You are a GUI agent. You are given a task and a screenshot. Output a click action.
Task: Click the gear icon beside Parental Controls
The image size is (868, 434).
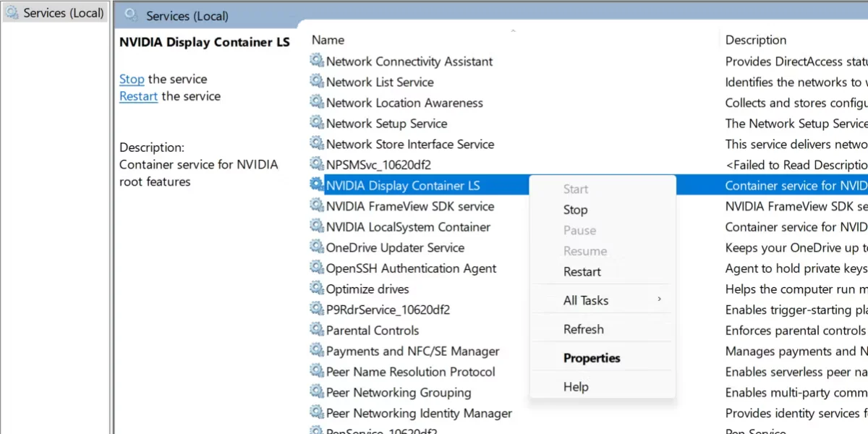[317, 330]
